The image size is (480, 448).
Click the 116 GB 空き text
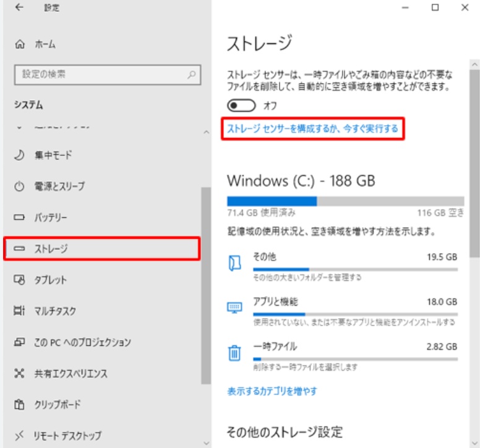pos(440,212)
